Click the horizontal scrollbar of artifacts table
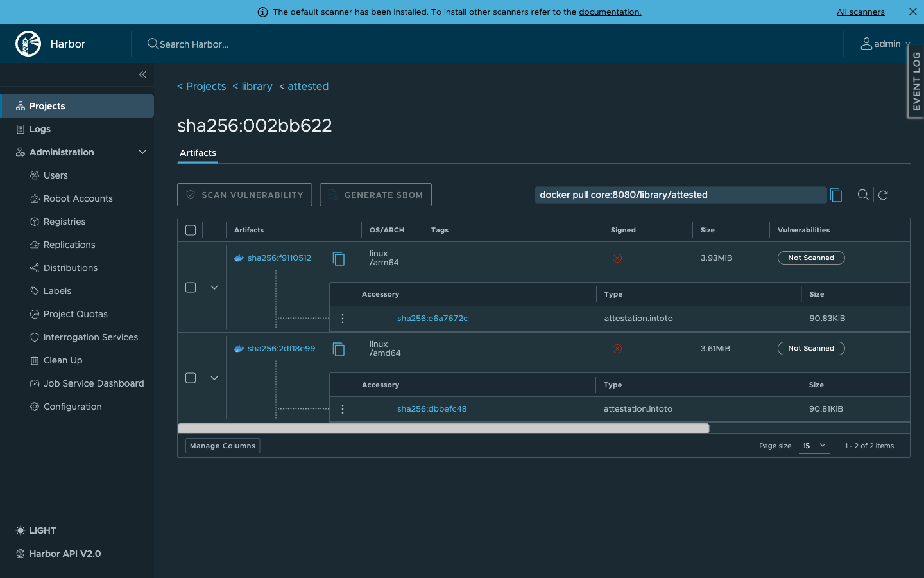Screen dimensions: 924x578 (x=443, y=428)
